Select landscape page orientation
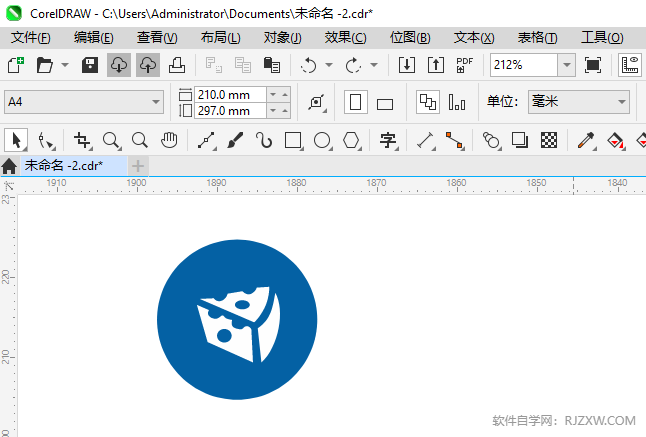Screen dimensions: 646x437 pos(385,104)
